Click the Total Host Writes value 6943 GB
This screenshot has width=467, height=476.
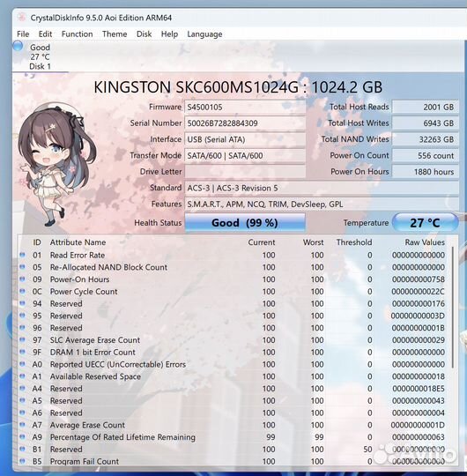(x=425, y=123)
